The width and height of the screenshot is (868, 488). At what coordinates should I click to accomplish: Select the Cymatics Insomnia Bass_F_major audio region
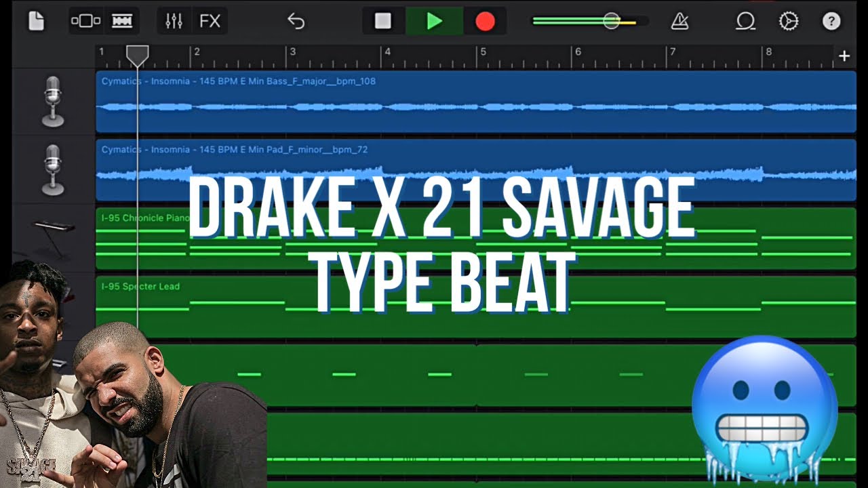476,102
